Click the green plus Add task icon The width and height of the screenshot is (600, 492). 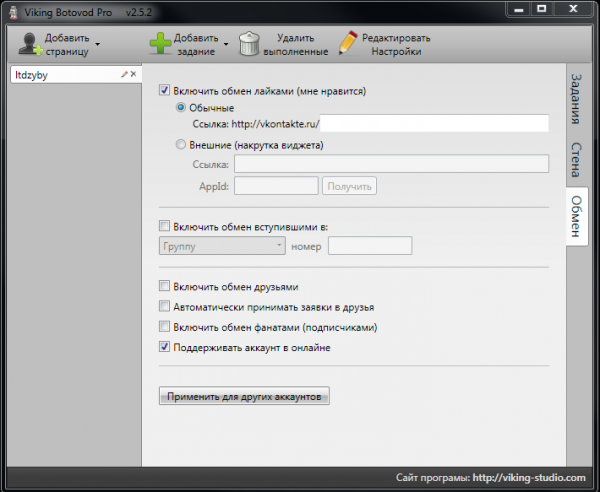click(160, 43)
